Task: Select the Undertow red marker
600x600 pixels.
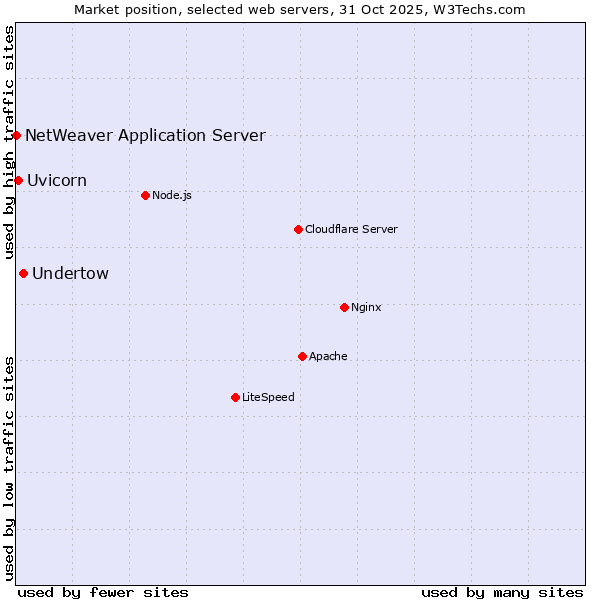Action: click(x=23, y=273)
